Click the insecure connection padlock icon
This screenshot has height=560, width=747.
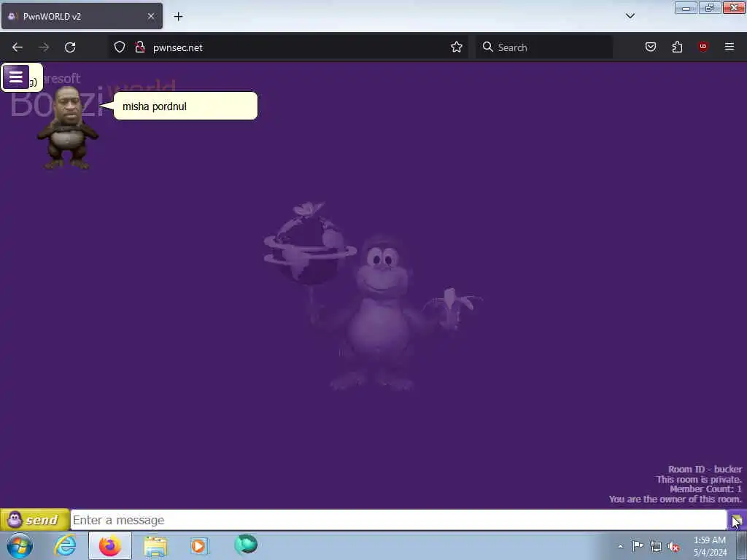pyautogui.click(x=139, y=47)
